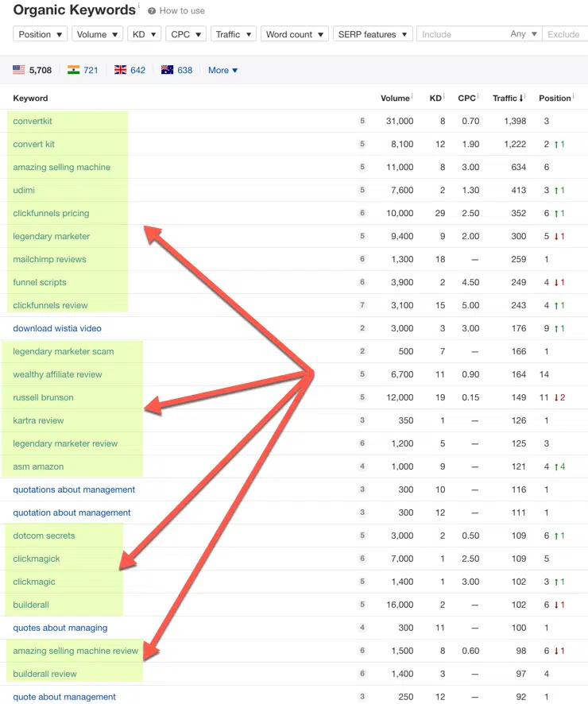Image resolution: width=588 pixels, height=704 pixels.
Task: Sort table by KD column
Action: [x=435, y=98]
